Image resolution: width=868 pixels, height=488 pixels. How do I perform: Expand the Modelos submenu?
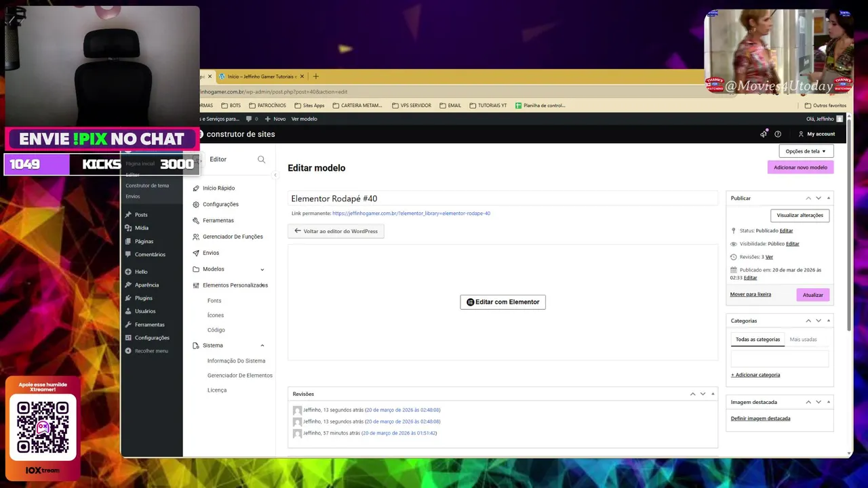tap(262, 270)
